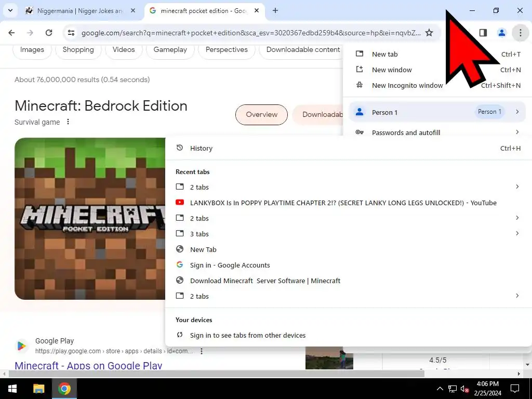
Task: Click the plus button to add a tab
Action: pyautogui.click(x=275, y=10)
